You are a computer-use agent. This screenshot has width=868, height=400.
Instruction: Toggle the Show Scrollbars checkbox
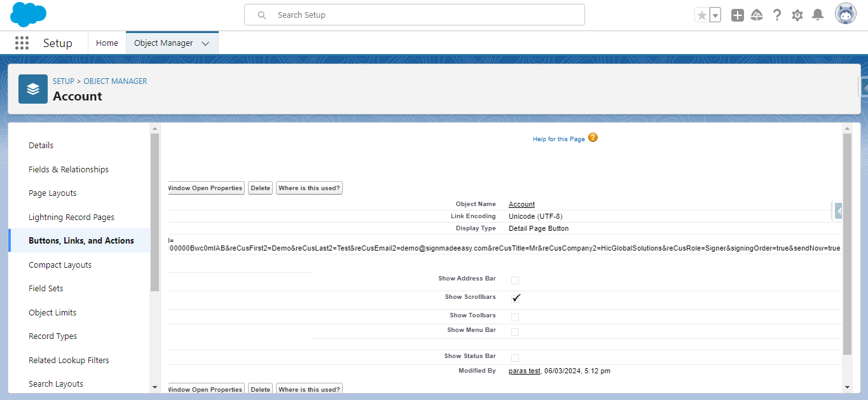[516, 298]
